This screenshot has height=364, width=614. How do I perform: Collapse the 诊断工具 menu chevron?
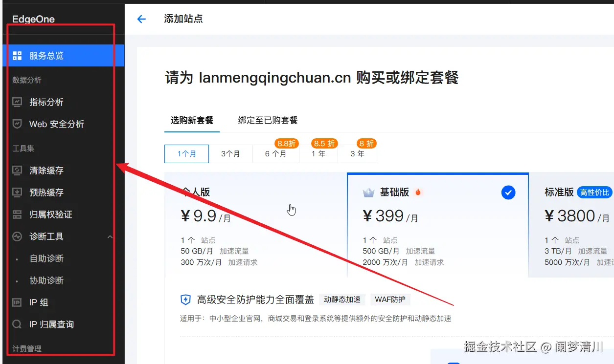[110, 237]
